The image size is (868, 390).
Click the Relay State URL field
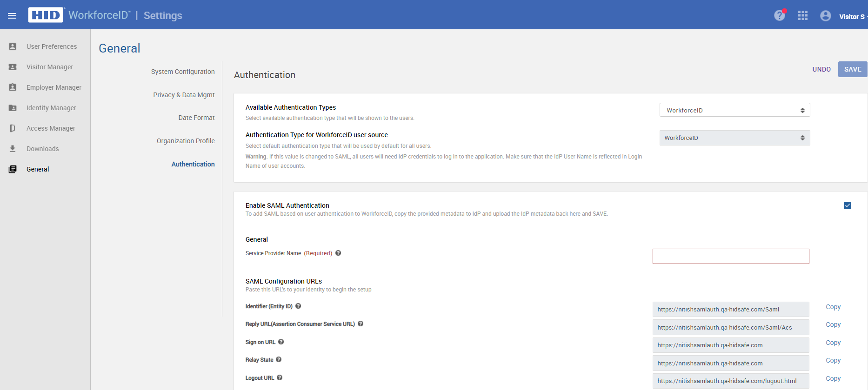click(731, 363)
